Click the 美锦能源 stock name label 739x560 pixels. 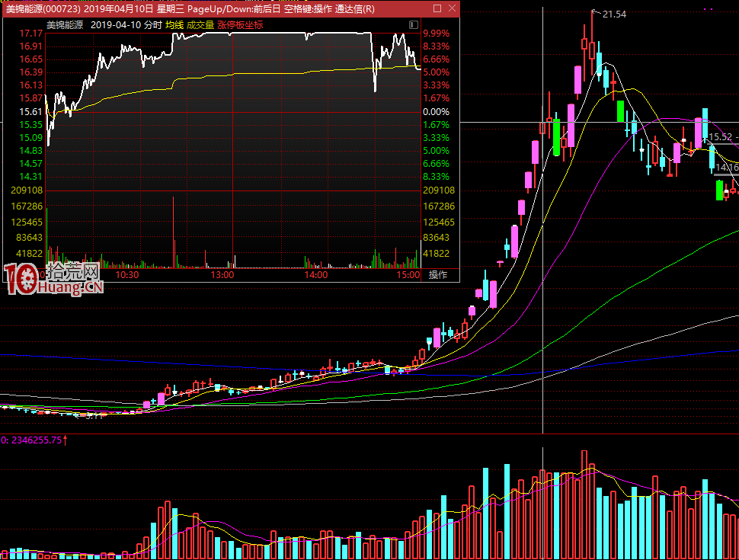65,25
